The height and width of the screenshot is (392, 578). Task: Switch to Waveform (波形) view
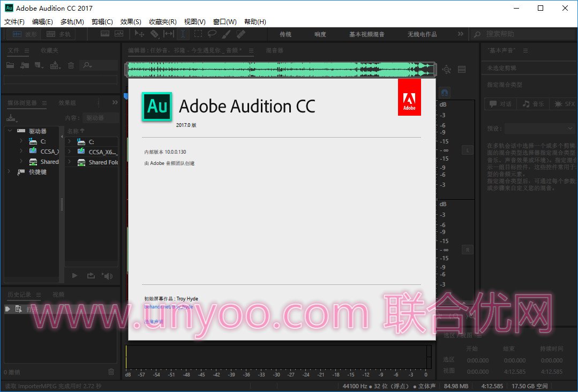click(x=24, y=34)
